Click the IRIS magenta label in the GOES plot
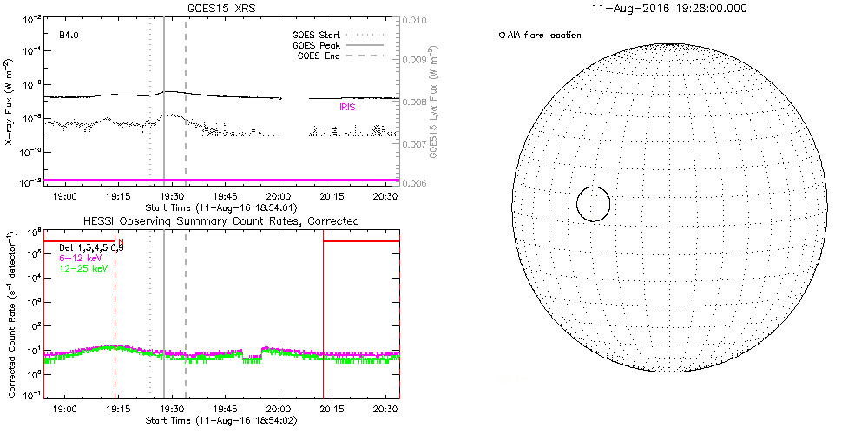This screenshot has width=868, height=434. pyautogui.click(x=348, y=107)
